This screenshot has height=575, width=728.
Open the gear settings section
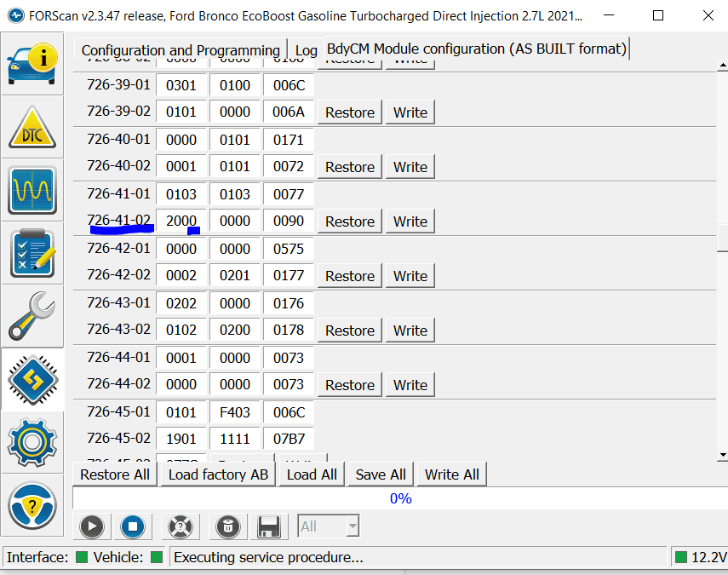coord(32,442)
